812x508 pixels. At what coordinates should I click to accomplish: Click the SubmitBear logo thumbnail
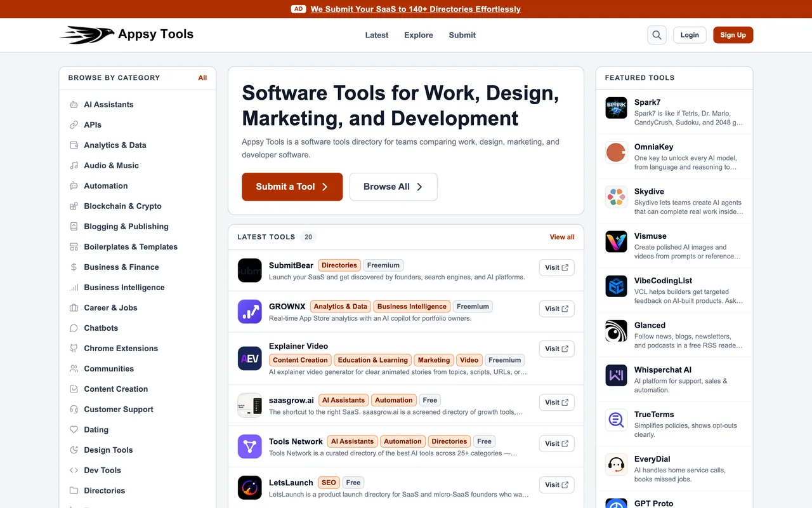pyautogui.click(x=249, y=271)
